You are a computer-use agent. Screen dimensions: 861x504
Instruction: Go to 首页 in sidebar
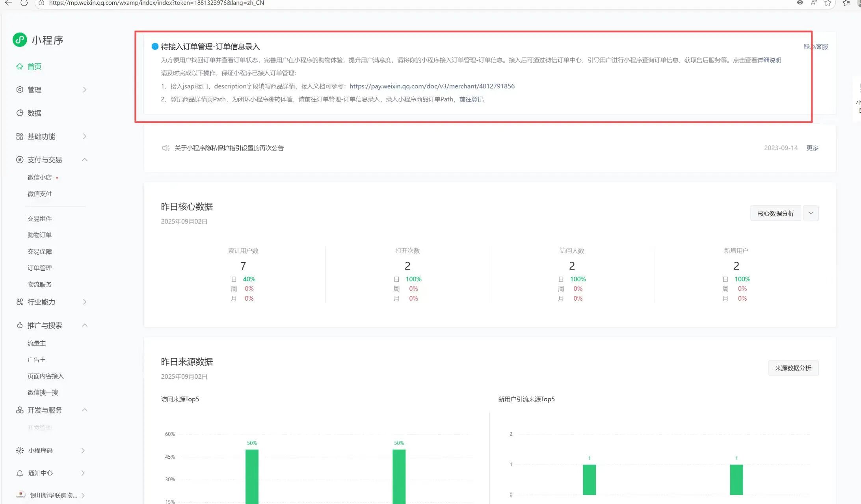pyautogui.click(x=34, y=67)
